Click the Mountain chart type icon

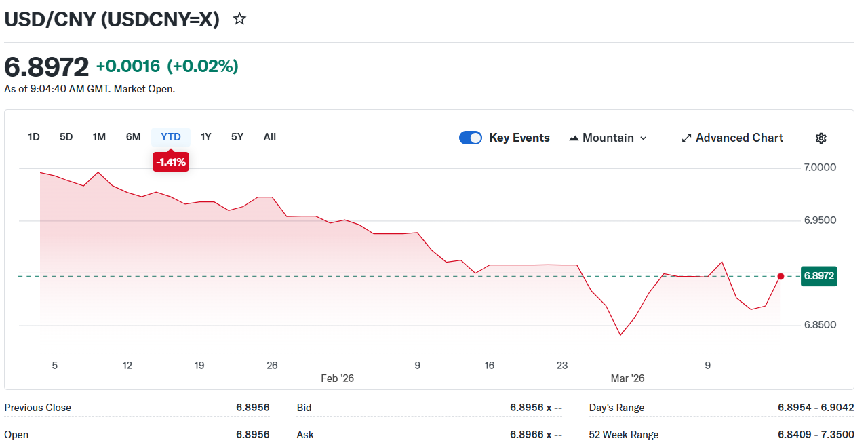click(x=574, y=138)
